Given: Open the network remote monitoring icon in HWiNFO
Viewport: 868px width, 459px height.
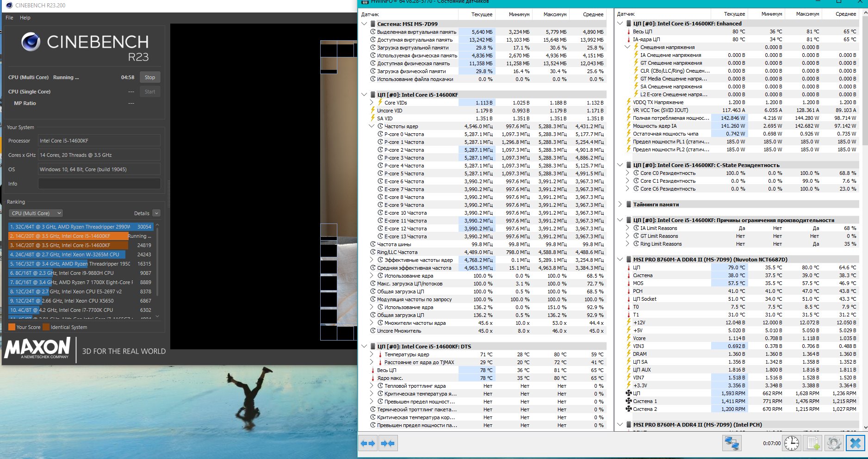Looking at the screenshot, I should tap(732, 443).
